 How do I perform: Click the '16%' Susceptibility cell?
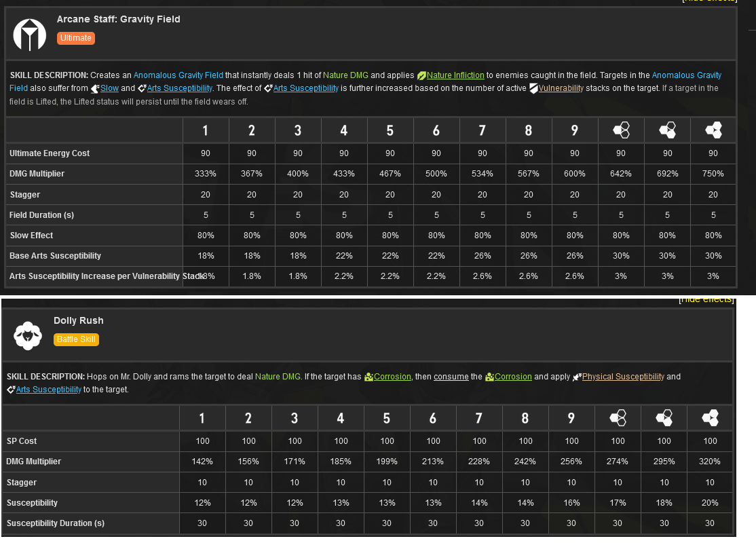[571, 503]
